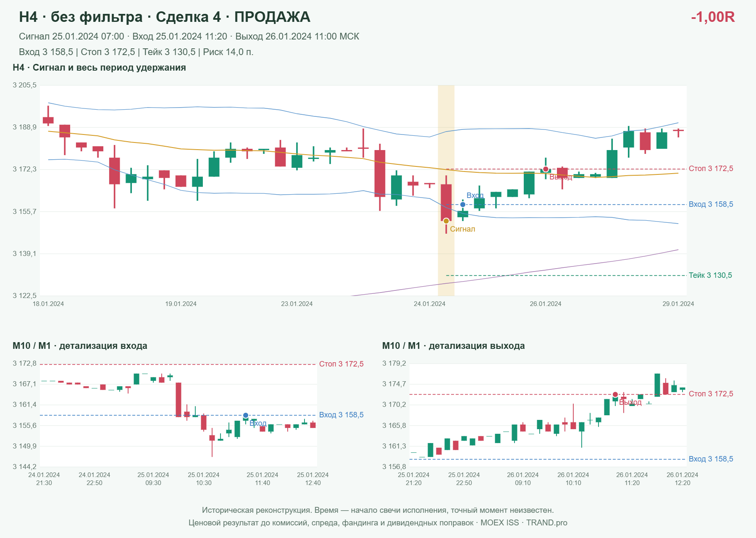The image size is (756, 538).
Task: Click the 23.01.2024 date on H4 axis
Action: tap(297, 304)
